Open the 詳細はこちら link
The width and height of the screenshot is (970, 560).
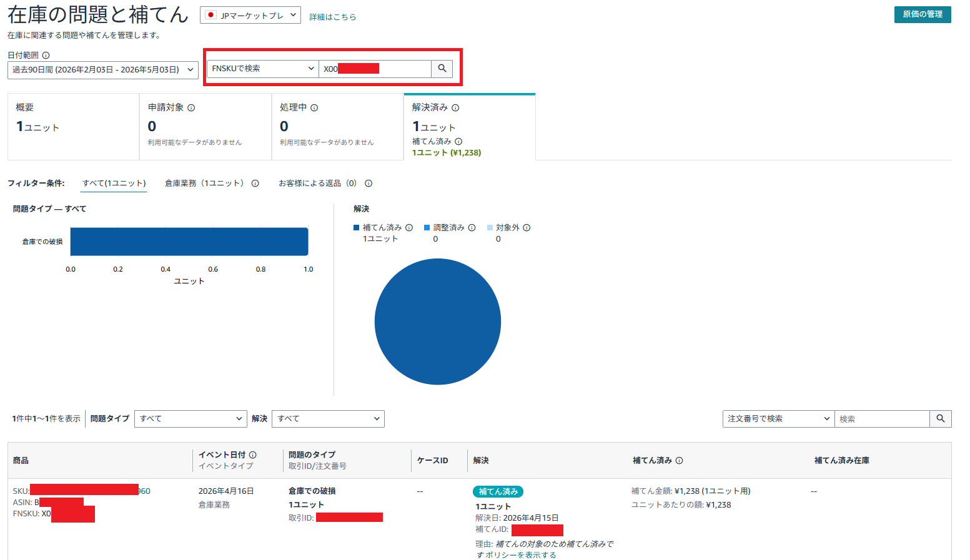(333, 17)
